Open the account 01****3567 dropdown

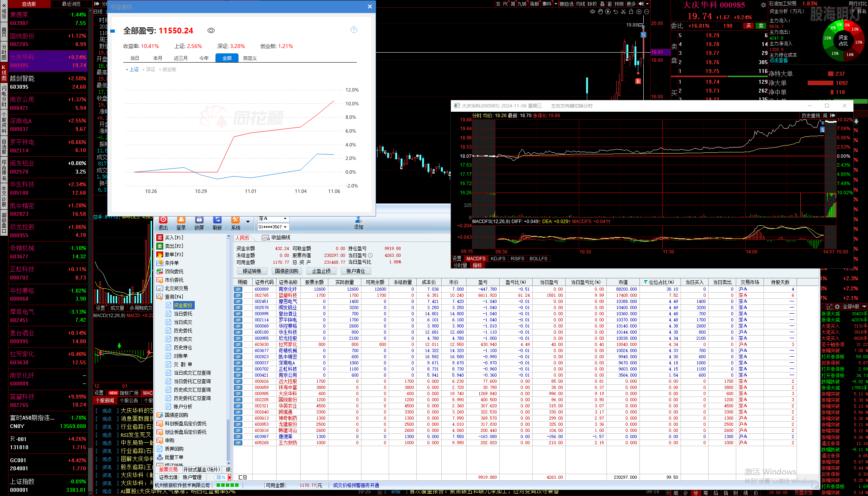pyautogui.click(x=285, y=227)
